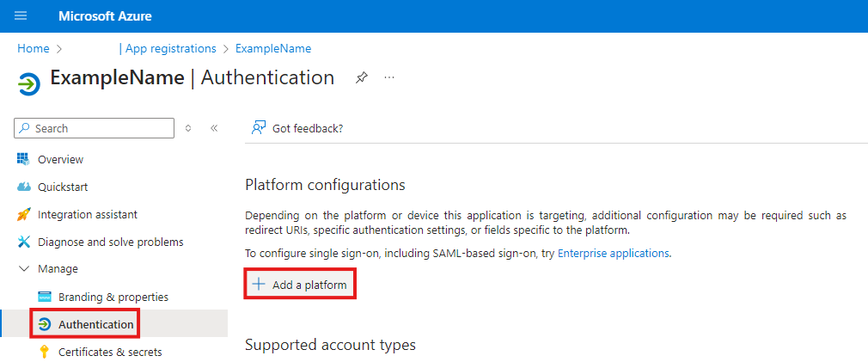Collapse the Manage section chevron
The width and height of the screenshot is (868, 362).
(x=24, y=269)
